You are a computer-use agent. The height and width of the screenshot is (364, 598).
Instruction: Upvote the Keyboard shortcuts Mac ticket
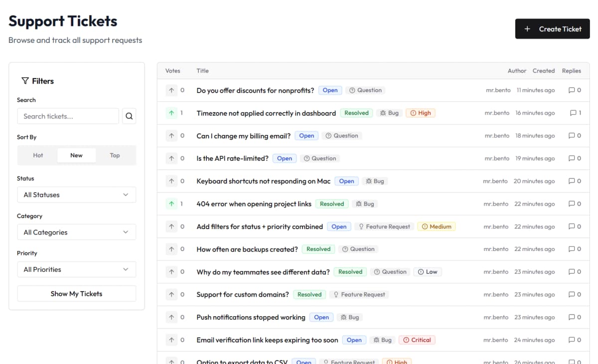click(x=171, y=181)
